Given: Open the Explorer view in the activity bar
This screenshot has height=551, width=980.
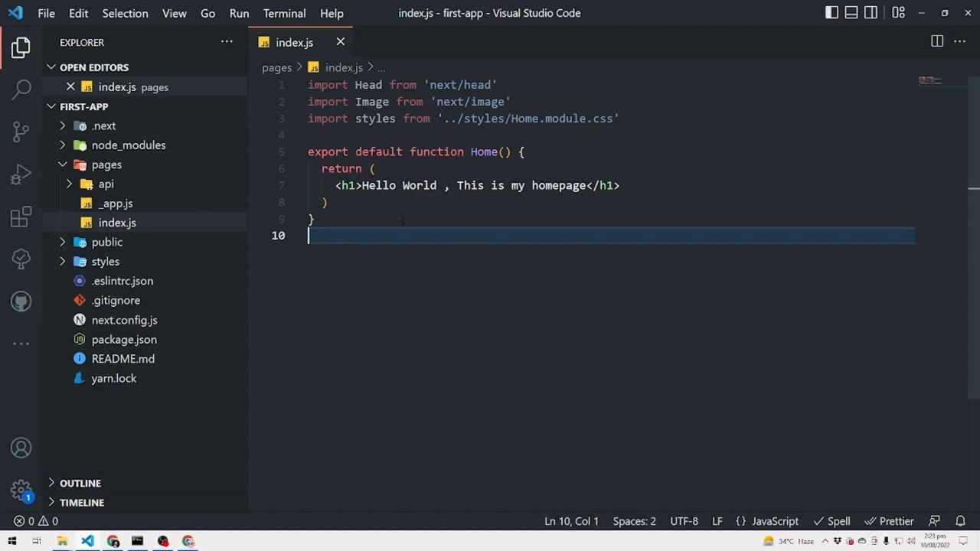Looking at the screenshot, I should tap(21, 47).
